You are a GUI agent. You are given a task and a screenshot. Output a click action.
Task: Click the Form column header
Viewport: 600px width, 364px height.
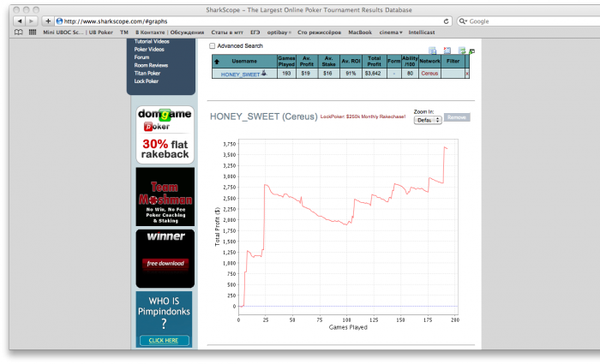(393, 61)
